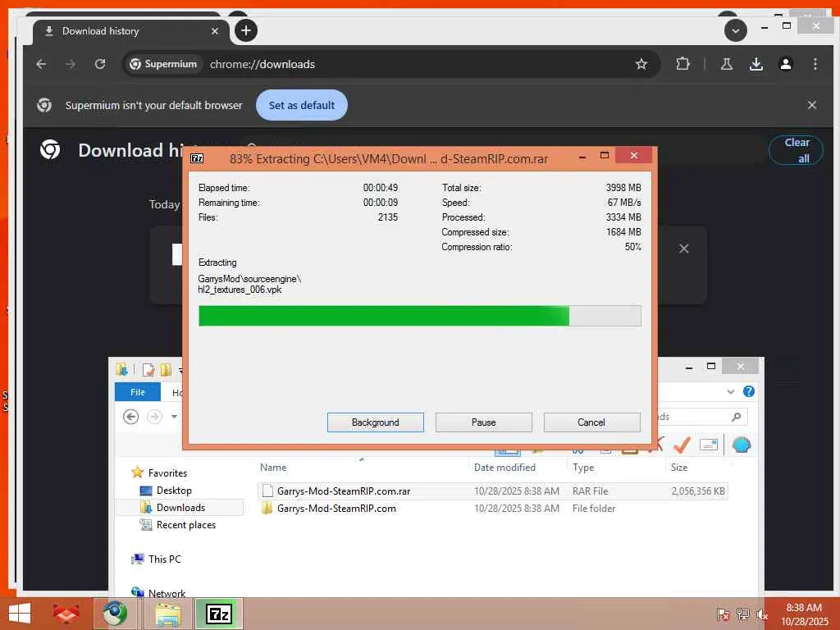Image resolution: width=840 pixels, height=630 pixels.
Task: Reload the downloads page
Action: pos(99,64)
